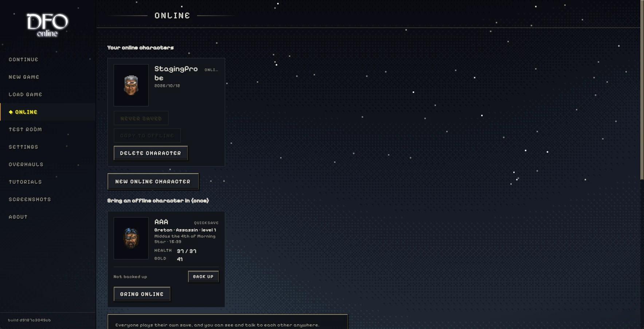Open the Load Game section

(25, 94)
